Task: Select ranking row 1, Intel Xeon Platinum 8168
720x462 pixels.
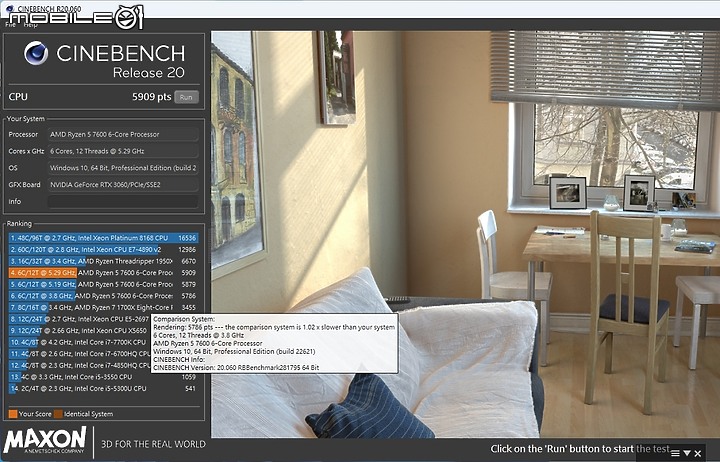Action: (x=103, y=238)
